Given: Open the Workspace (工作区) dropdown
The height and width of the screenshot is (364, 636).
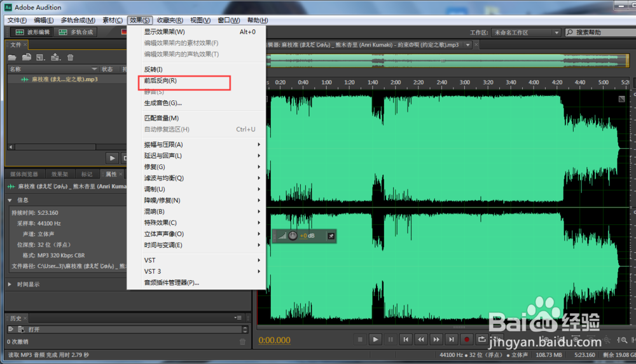Looking at the screenshot, I should (x=526, y=32).
